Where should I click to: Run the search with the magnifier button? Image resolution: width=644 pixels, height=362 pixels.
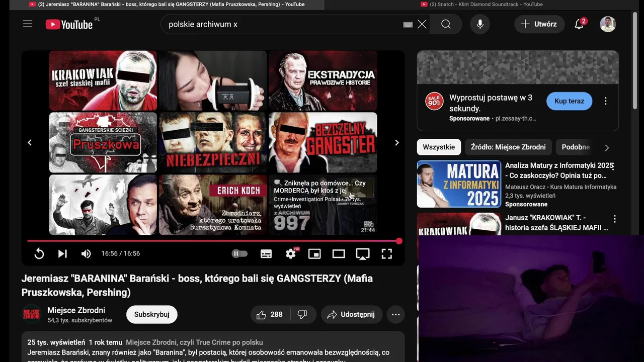(x=446, y=24)
